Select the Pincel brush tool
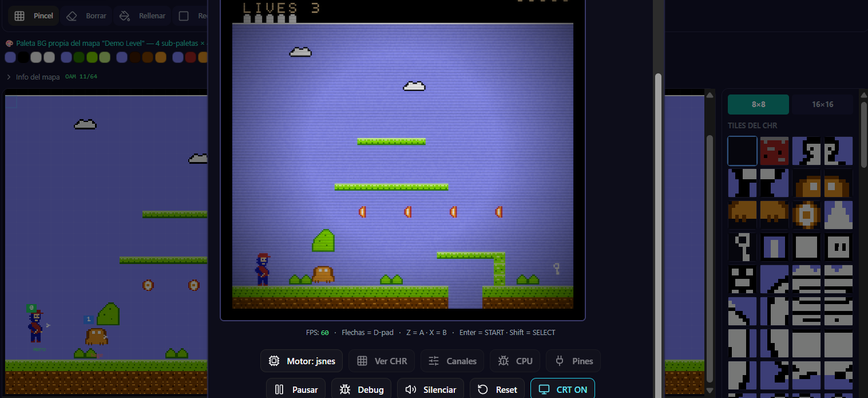 pyautogui.click(x=34, y=16)
